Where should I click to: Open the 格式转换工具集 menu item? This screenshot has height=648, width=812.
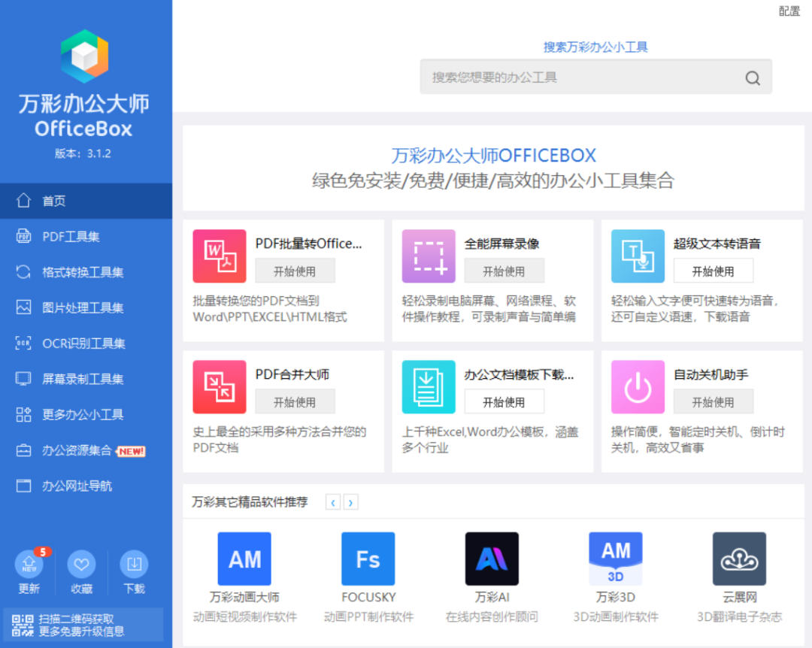point(86,272)
